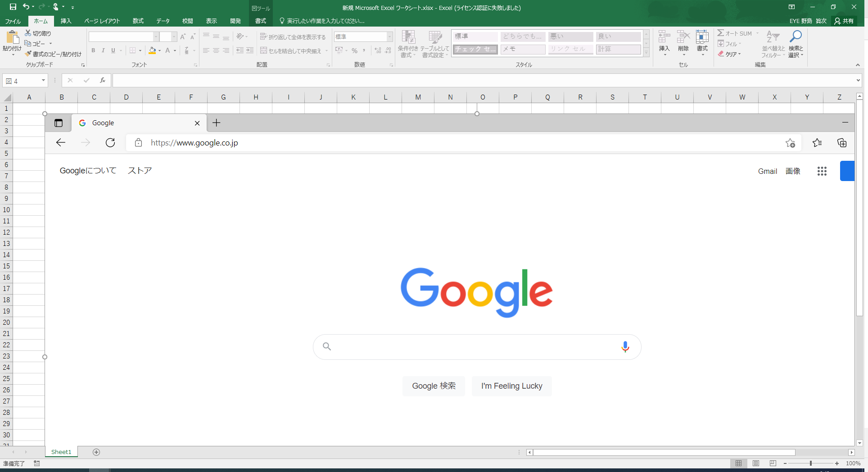Switch to the Insert tab

tap(66, 21)
